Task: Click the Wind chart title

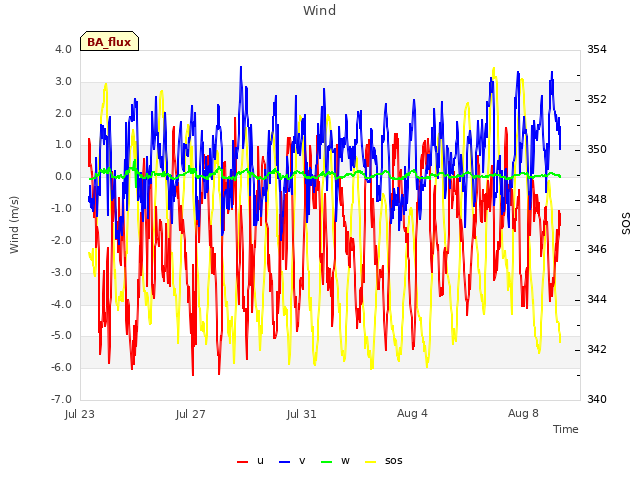Action: [320, 10]
